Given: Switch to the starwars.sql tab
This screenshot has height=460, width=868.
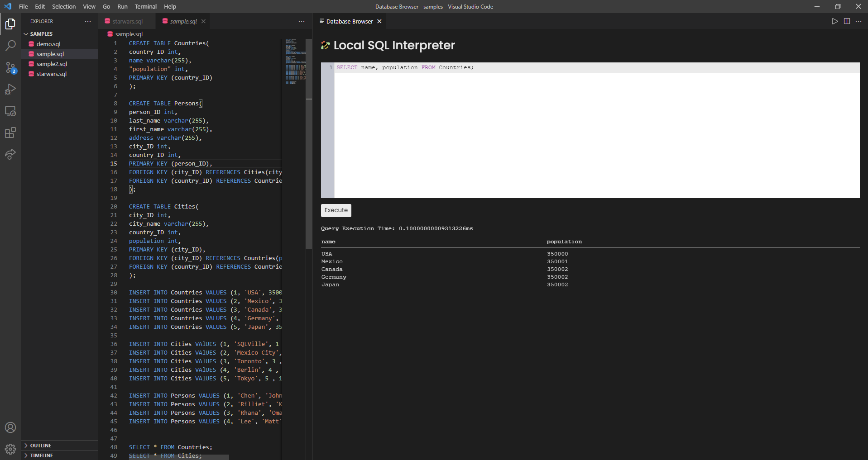Looking at the screenshot, I should click(127, 21).
